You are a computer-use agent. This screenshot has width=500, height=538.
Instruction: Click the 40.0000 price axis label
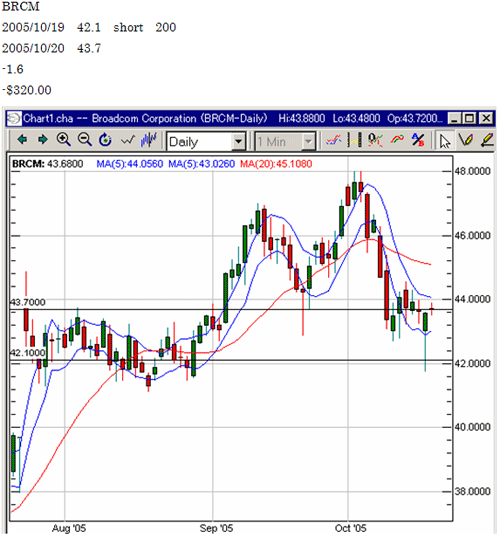coord(472,427)
